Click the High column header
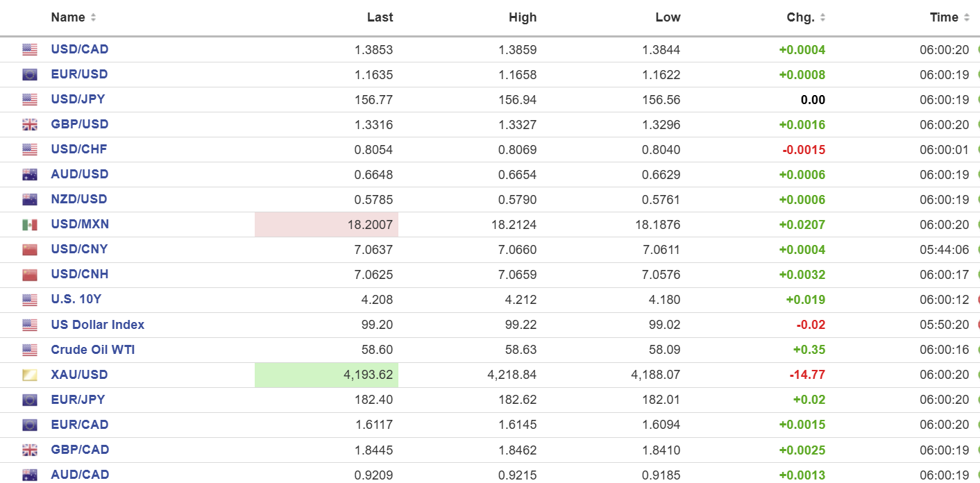 click(523, 17)
